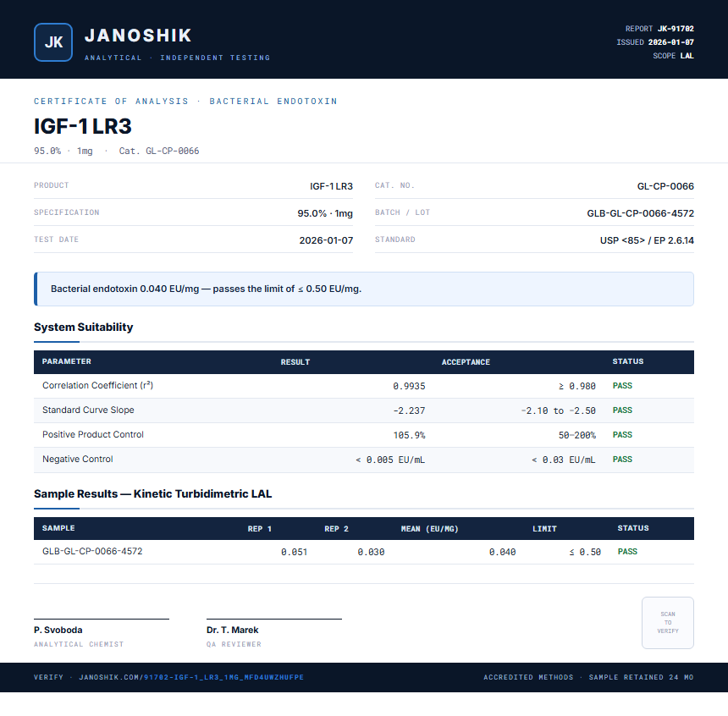Click PASS status for Negative Control
The width and height of the screenshot is (728, 716).
point(622,460)
